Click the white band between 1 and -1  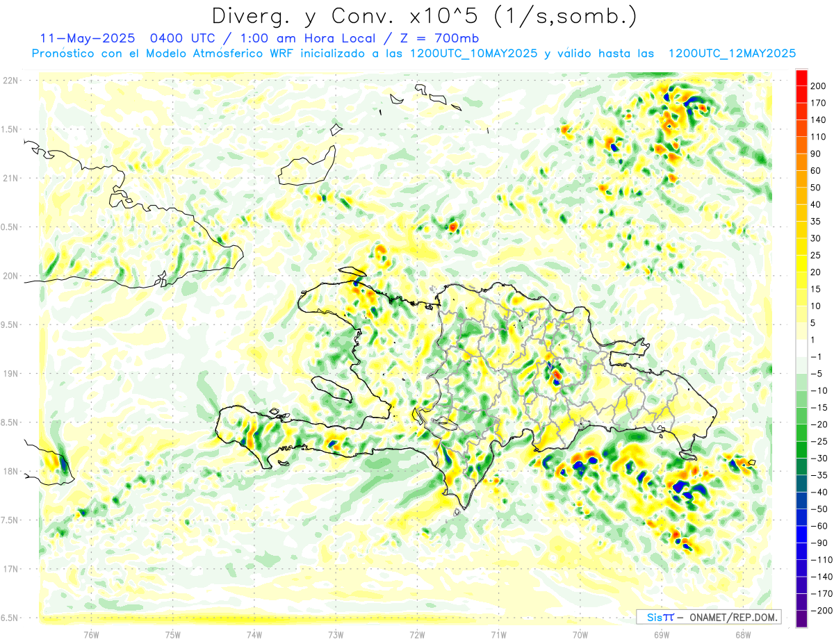(x=801, y=348)
